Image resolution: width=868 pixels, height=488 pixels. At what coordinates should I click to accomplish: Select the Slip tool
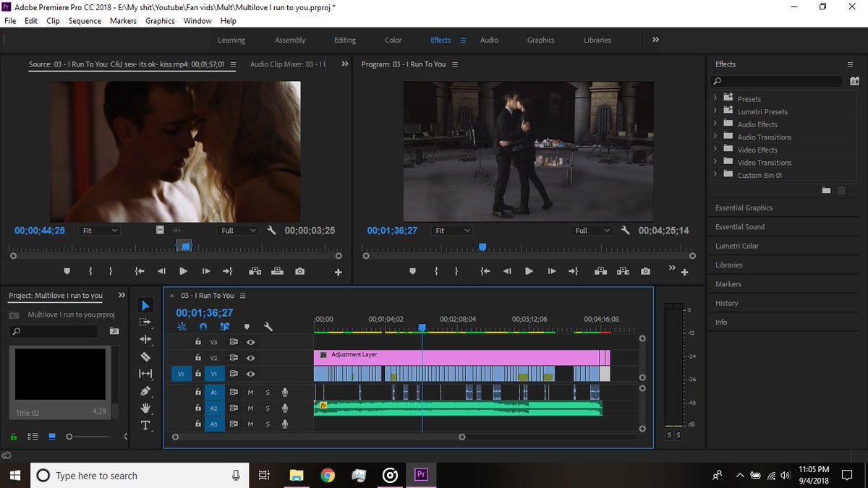point(145,374)
